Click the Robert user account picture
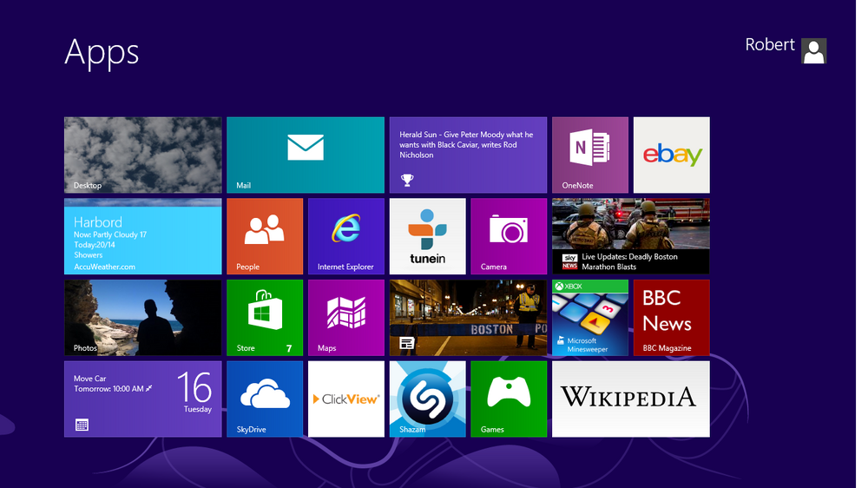Screen dimensions: 868x488 pos(814,51)
